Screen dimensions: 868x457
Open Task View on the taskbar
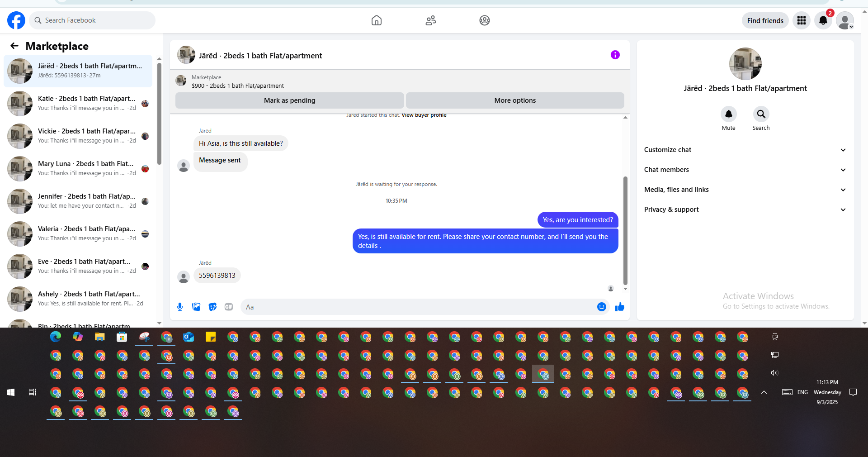tap(33, 392)
